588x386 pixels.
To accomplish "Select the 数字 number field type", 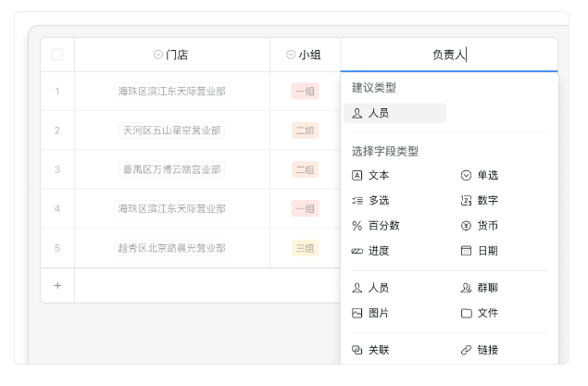I will (479, 200).
